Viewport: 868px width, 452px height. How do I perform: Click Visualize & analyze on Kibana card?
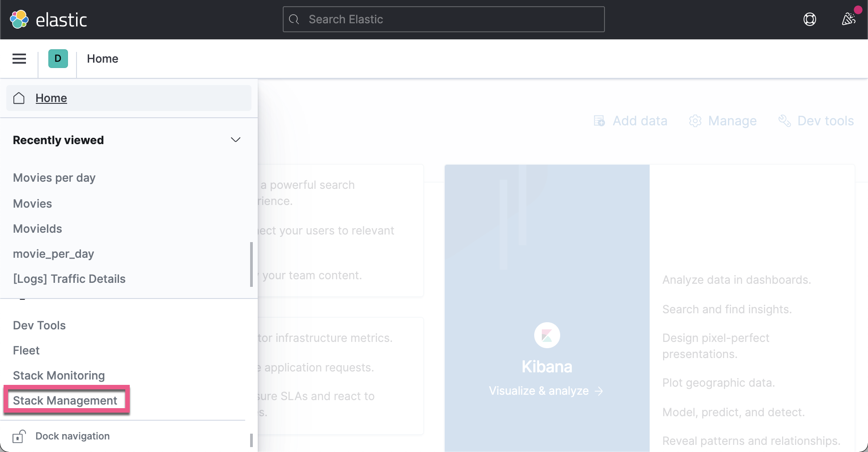tap(546, 391)
